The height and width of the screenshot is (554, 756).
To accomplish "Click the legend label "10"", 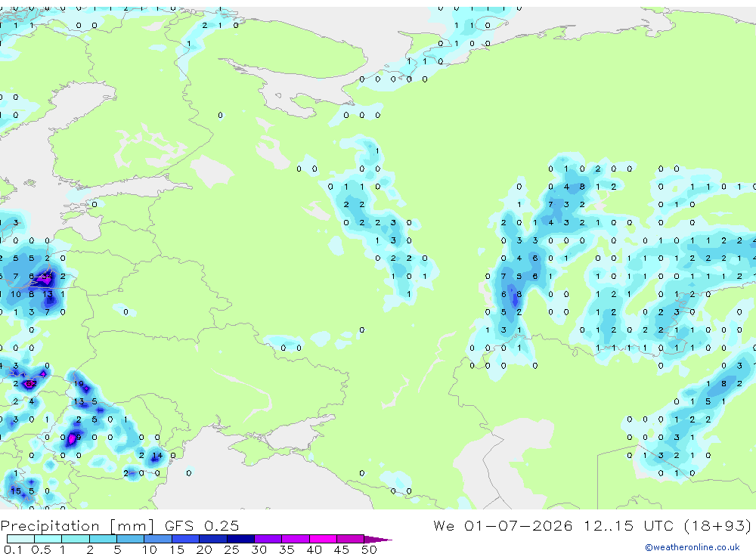I will 150,549.
